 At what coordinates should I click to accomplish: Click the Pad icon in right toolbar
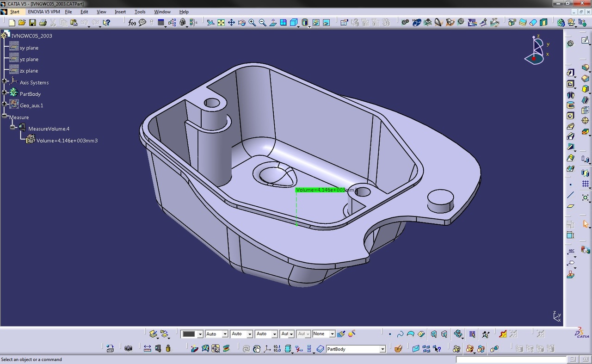(x=571, y=73)
